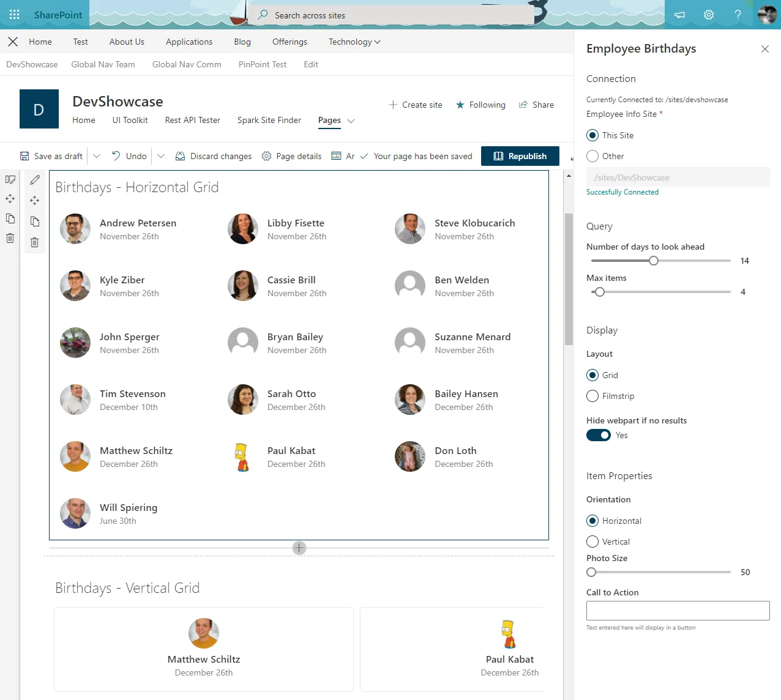Open the Spark Site Finder link
This screenshot has height=700, width=781.
(x=269, y=120)
